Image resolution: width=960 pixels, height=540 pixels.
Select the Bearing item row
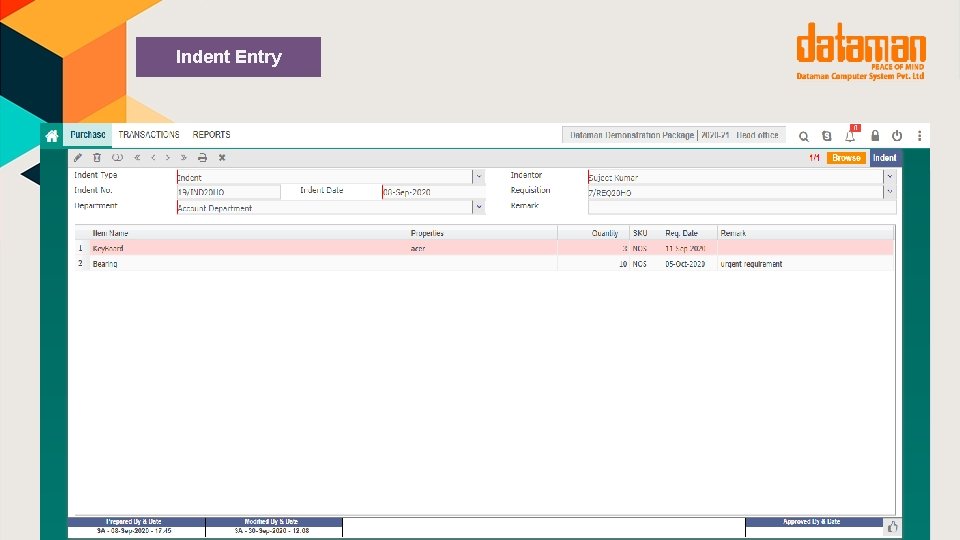point(484,264)
